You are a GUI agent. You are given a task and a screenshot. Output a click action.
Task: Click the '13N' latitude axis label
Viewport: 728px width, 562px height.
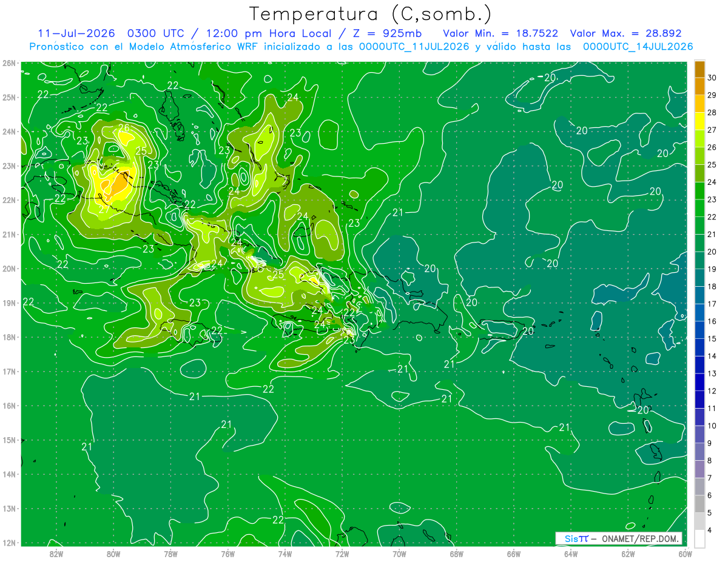click(x=9, y=509)
